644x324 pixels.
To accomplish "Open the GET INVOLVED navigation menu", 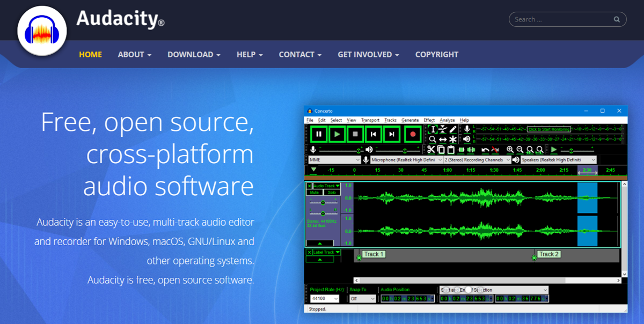I will 368,55.
